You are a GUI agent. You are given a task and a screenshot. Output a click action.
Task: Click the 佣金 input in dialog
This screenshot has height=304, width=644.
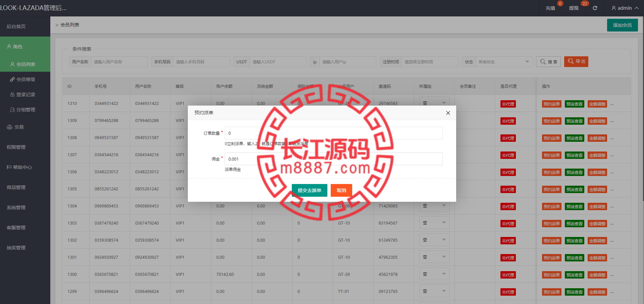[334, 159]
